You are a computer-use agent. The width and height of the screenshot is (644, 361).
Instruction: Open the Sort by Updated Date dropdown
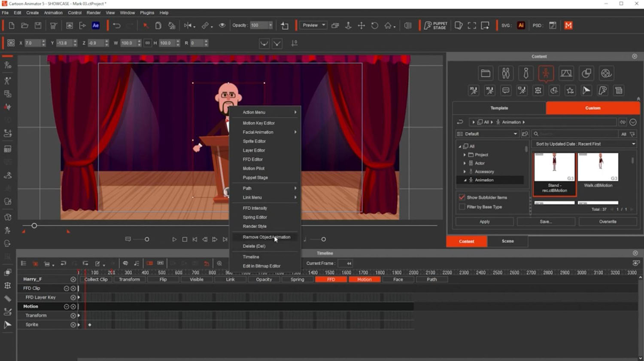584,144
